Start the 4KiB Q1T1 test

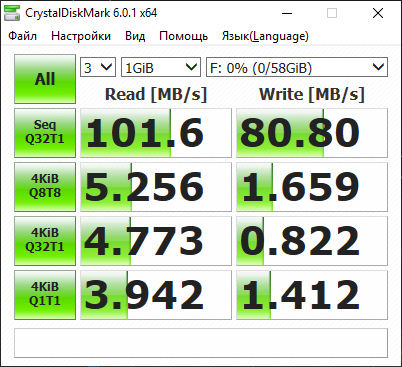[45, 295]
